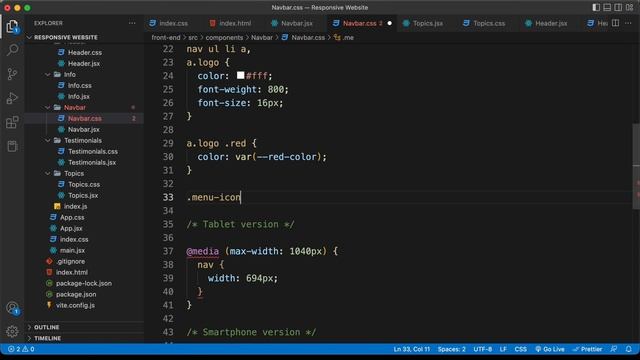
Task: Split the editor right
Action: click(616, 23)
